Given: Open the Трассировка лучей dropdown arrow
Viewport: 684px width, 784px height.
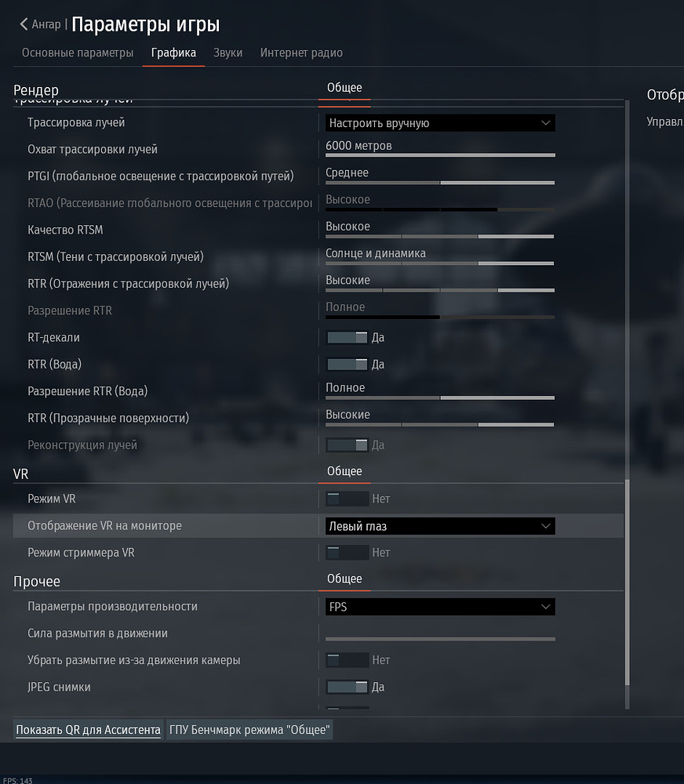Looking at the screenshot, I should pyautogui.click(x=545, y=123).
